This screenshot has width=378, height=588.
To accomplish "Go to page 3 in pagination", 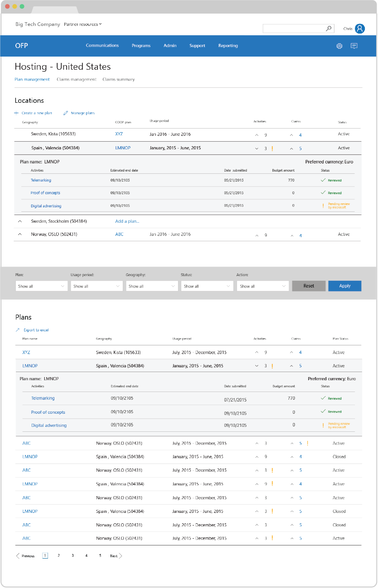I will (73, 555).
